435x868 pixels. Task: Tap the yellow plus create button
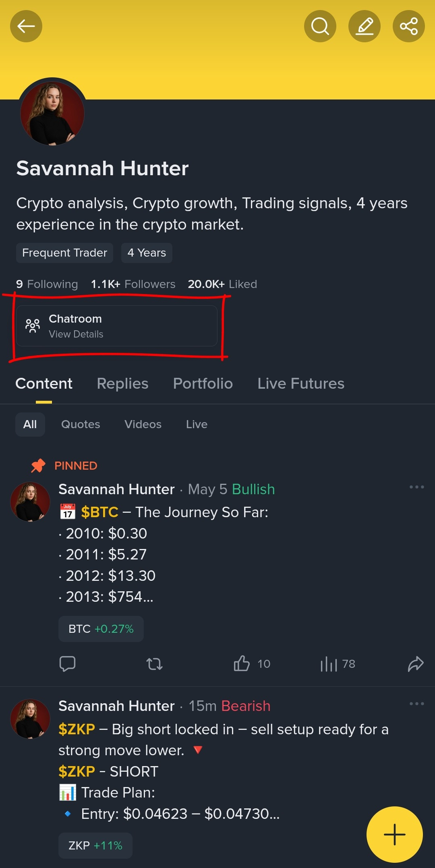(395, 835)
